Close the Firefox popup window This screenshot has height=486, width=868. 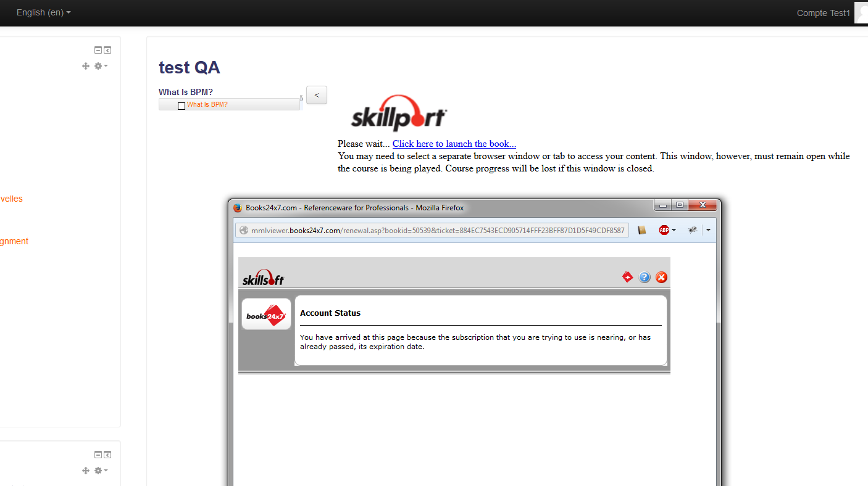(702, 205)
